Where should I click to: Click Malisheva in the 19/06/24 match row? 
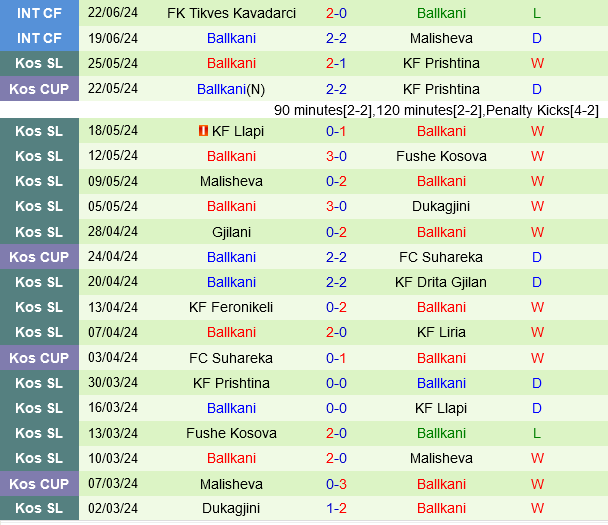[441, 38]
